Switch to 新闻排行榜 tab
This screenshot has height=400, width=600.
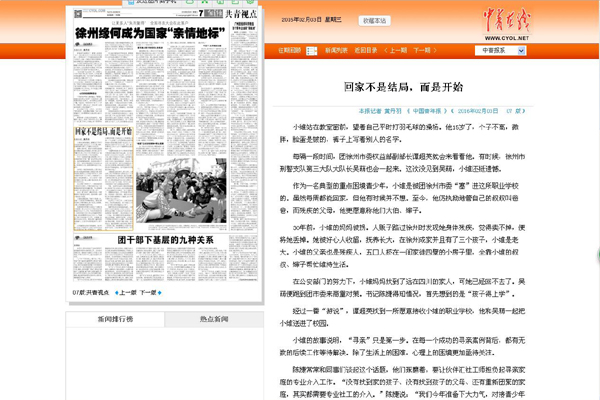(113, 319)
